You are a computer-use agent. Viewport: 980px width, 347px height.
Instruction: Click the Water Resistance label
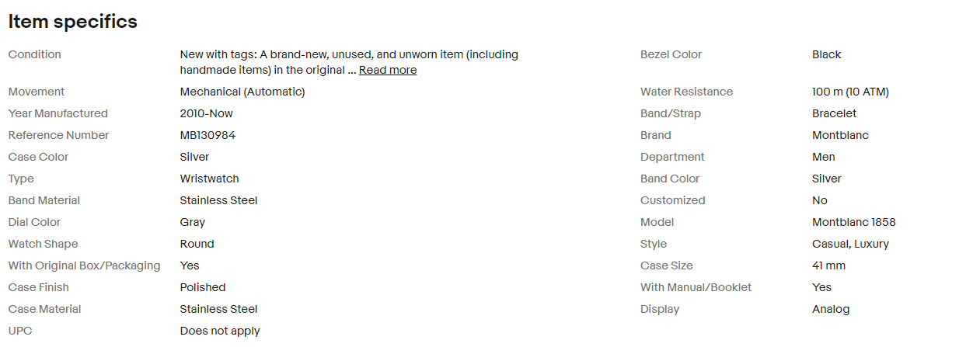[686, 92]
